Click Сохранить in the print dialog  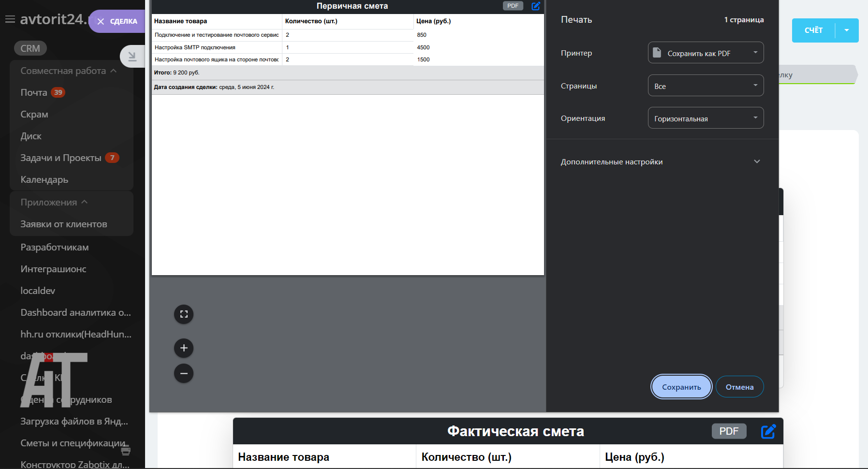point(681,387)
